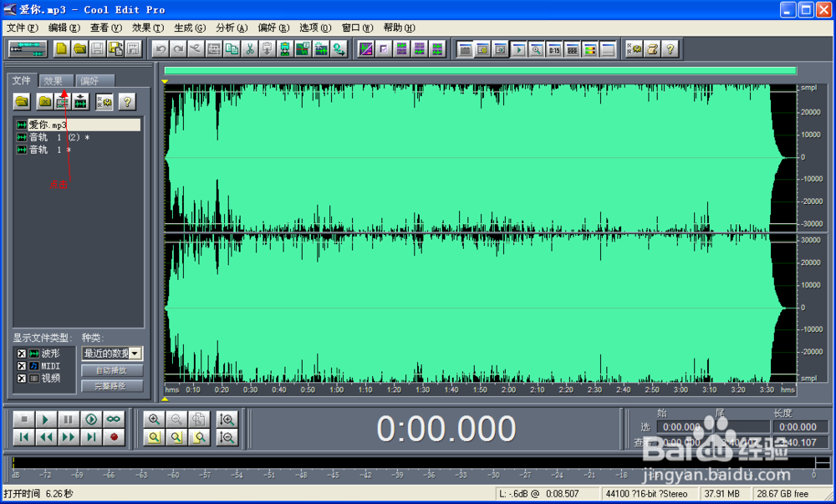Create new file from toolbar
The height and width of the screenshot is (504, 836).
(62, 49)
